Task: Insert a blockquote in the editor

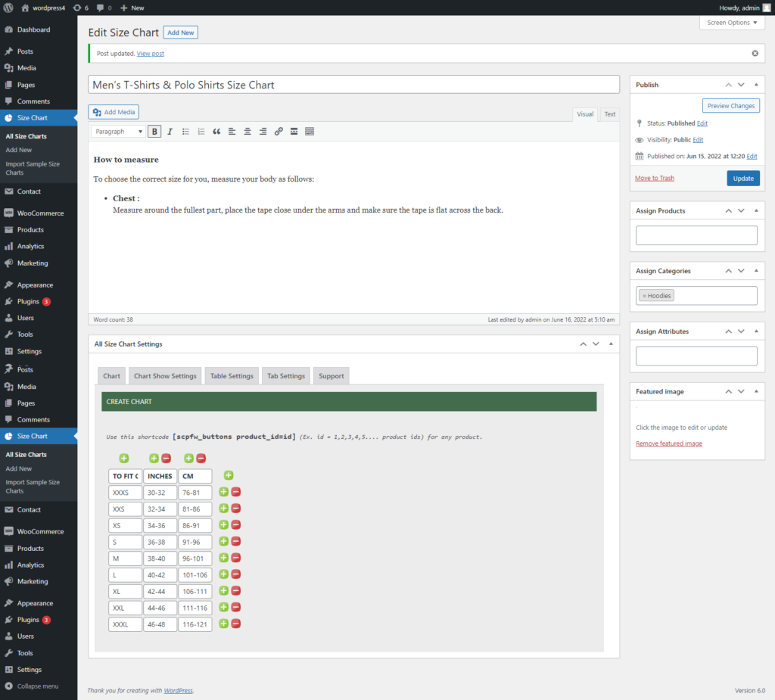Action: point(216,132)
